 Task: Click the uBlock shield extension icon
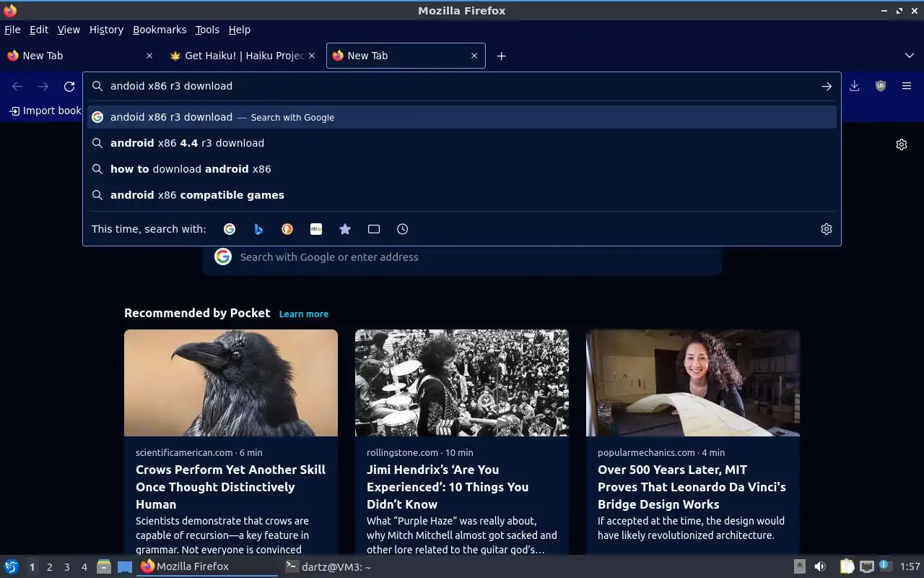(881, 86)
